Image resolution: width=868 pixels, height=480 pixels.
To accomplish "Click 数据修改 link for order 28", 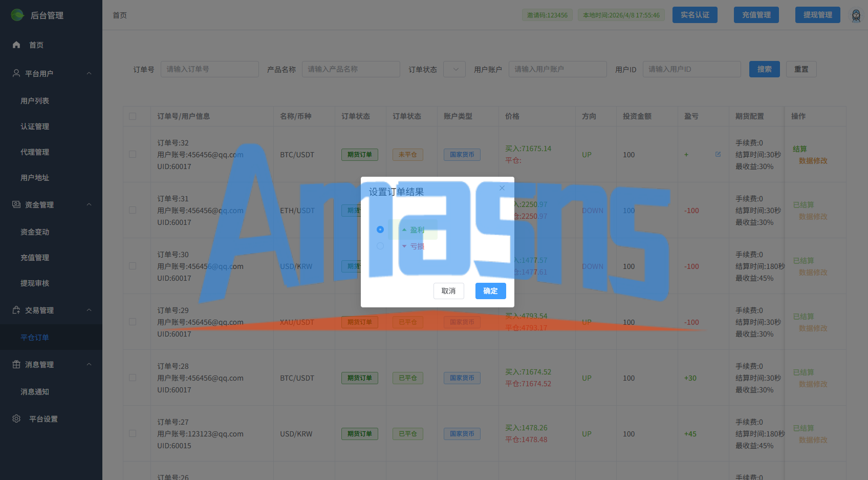I will pos(813,384).
